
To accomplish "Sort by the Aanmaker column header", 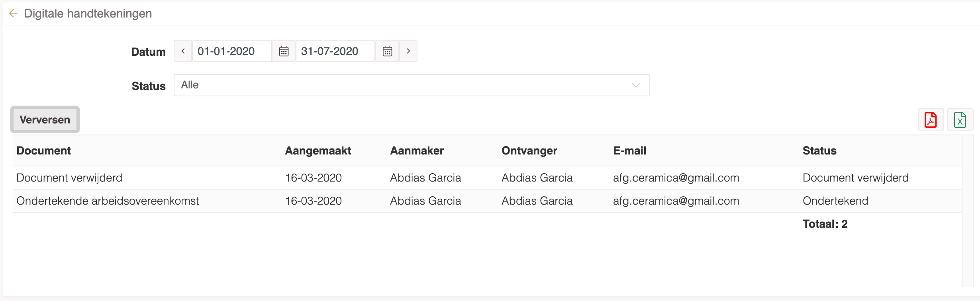I will pos(417,150).
